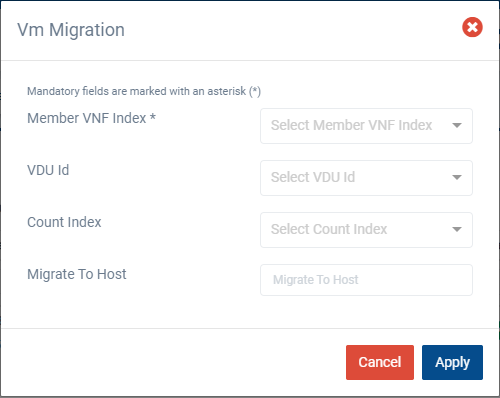Focus the Migrate To Host input field
This screenshot has width=500, height=398.
[x=366, y=280]
